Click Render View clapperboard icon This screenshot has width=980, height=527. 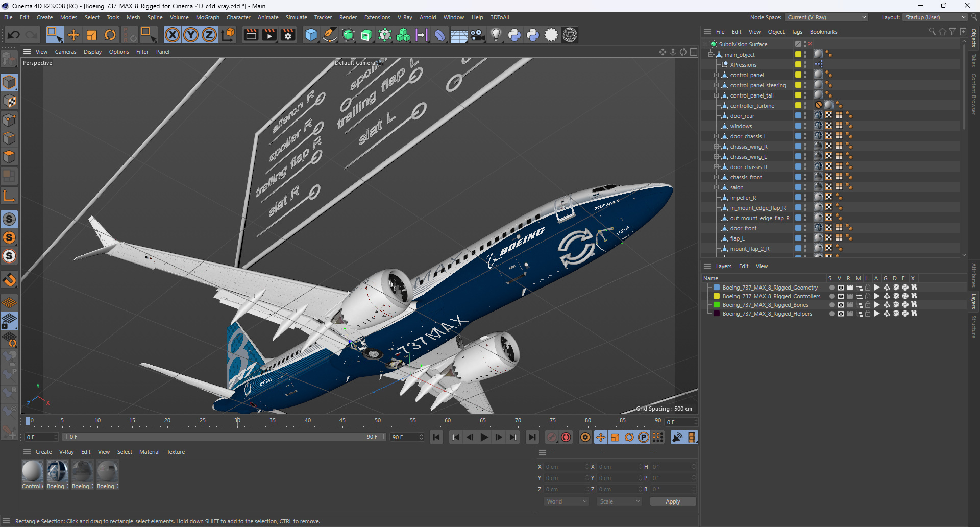click(x=251, y=35)
